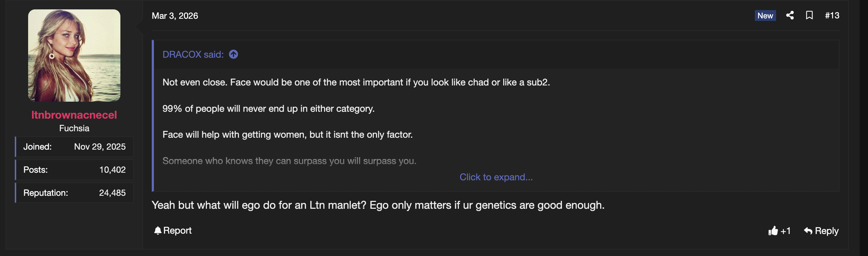Screen dimensions: 868x256
Task: Bookmark this post with the bookmark icon
Action: pyautogui.click(x=809, y=15)
